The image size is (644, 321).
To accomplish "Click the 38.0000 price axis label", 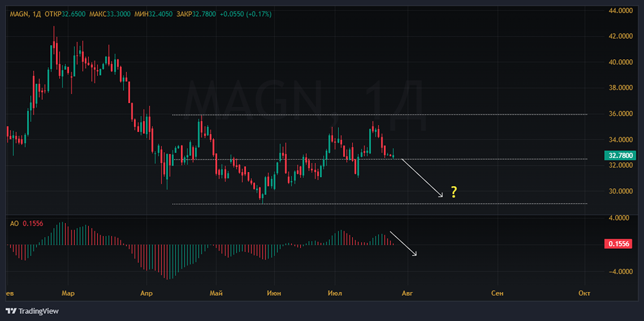I will coord(621,88).
